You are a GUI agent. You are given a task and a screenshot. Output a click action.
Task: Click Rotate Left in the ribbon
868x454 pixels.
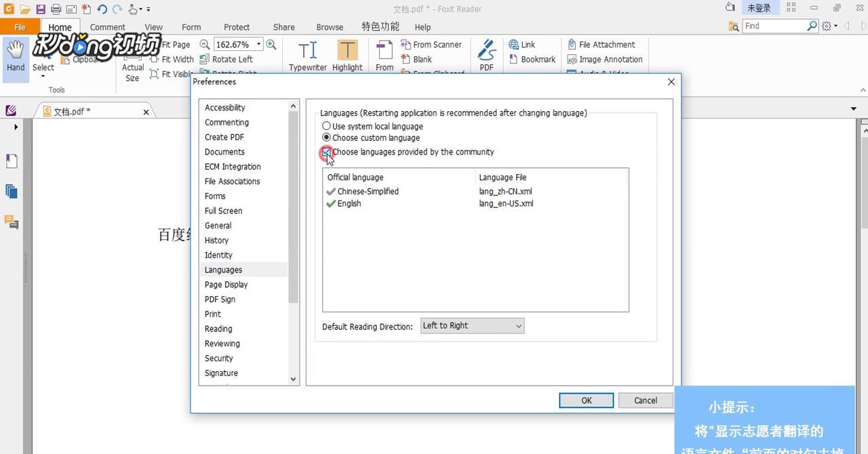point(226,59)
